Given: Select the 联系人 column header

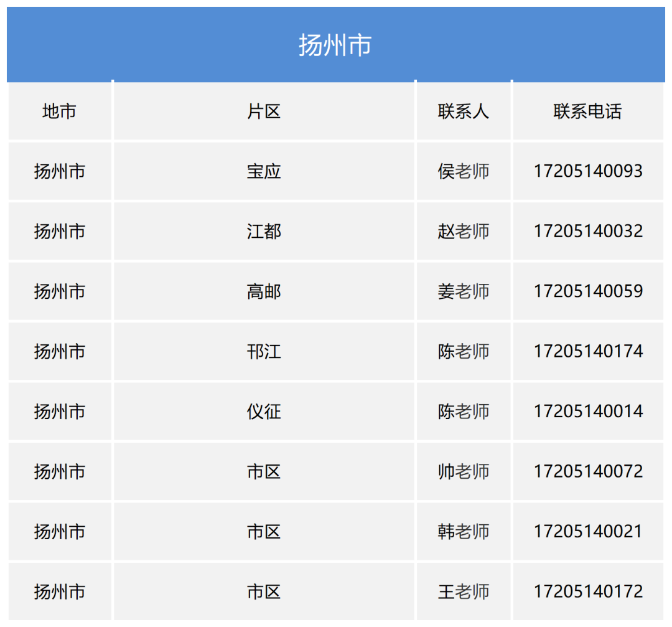Looking at the screenshot, I should click(x=464, y=111).
